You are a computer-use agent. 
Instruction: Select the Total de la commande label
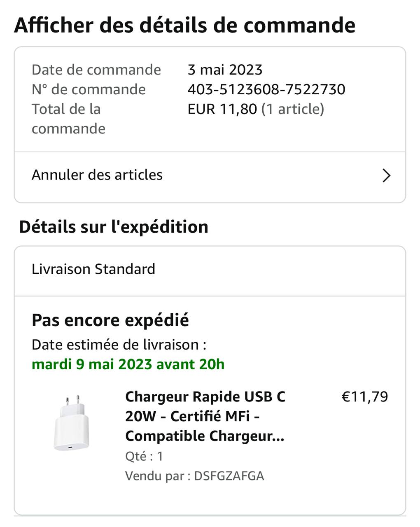[68, 119]
